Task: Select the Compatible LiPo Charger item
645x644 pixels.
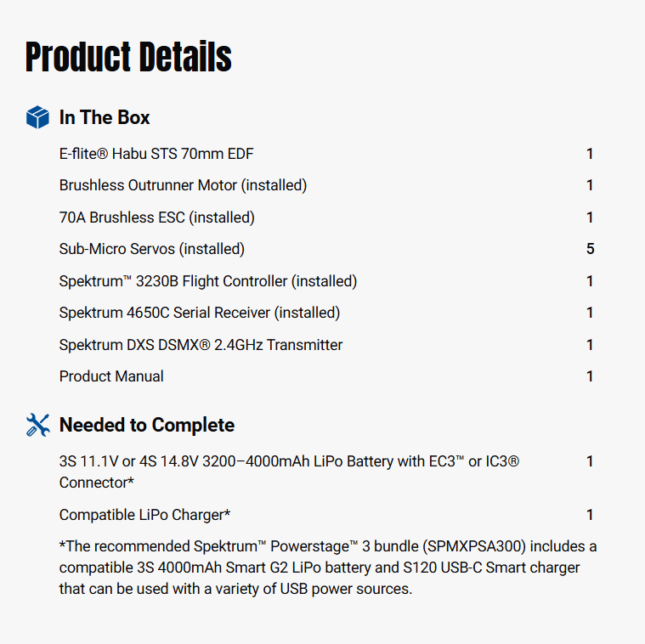Action: [x=144, y=515]
